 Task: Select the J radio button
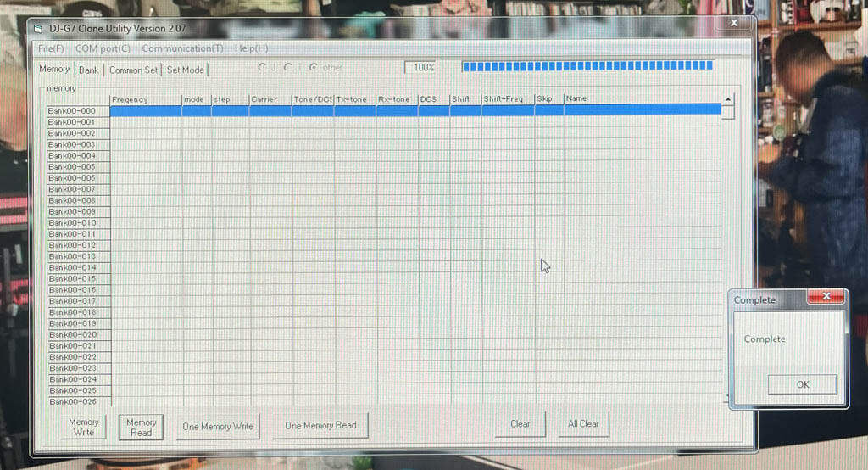[x=262, y=67]
